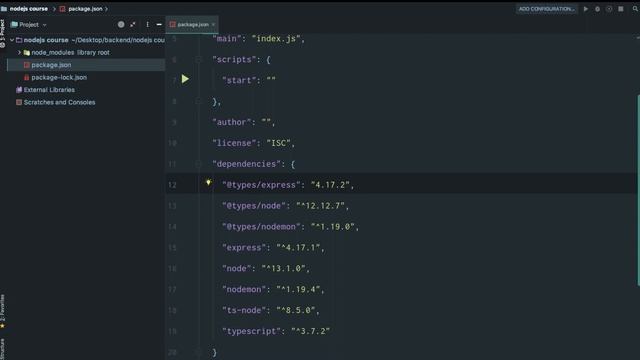
Task: Click the "^13.1.0" node version value
Action: point(283,269)
